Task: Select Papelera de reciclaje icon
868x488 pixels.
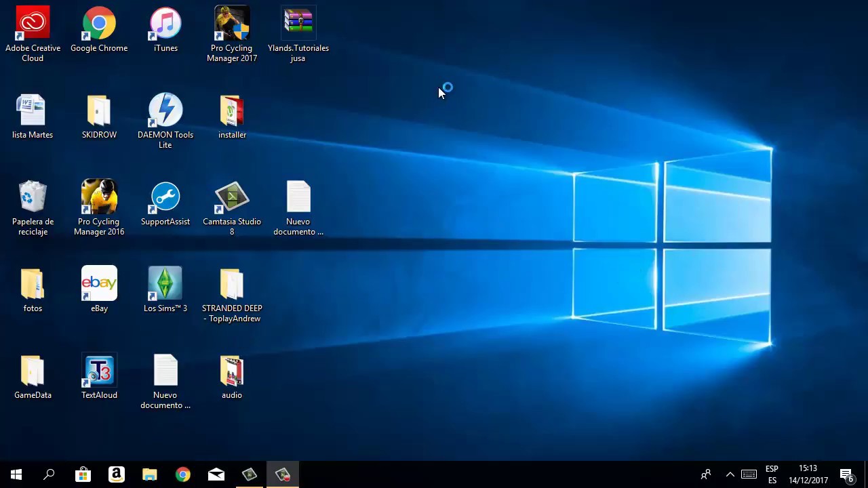Action: pyautogui.click(x=33, y=207)
